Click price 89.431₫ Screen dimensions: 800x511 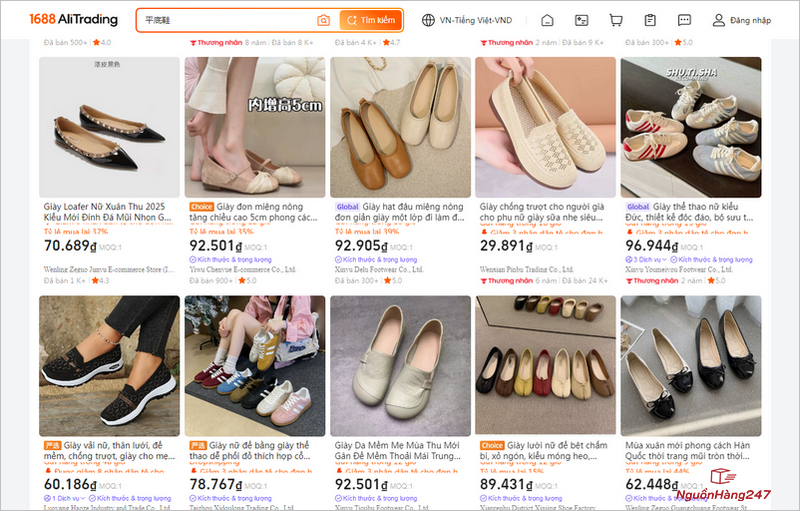[506, 484]
